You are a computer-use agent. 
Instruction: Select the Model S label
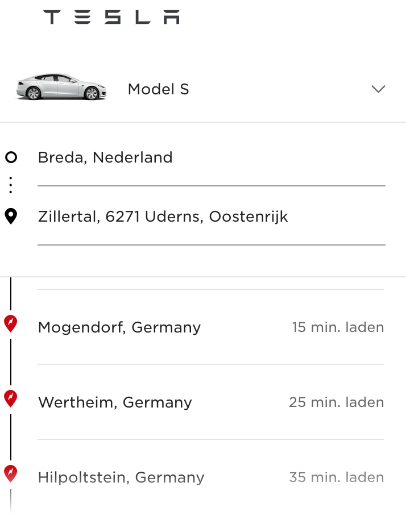coord(158,89)
